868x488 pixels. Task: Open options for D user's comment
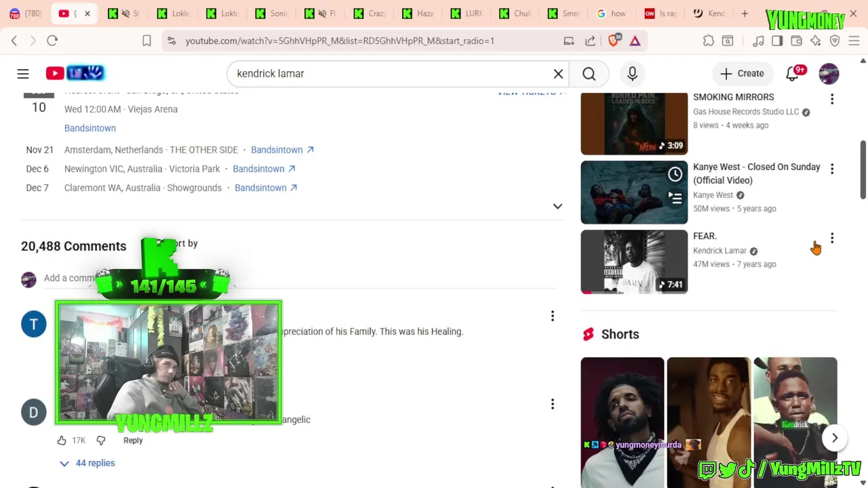(553, 405)
